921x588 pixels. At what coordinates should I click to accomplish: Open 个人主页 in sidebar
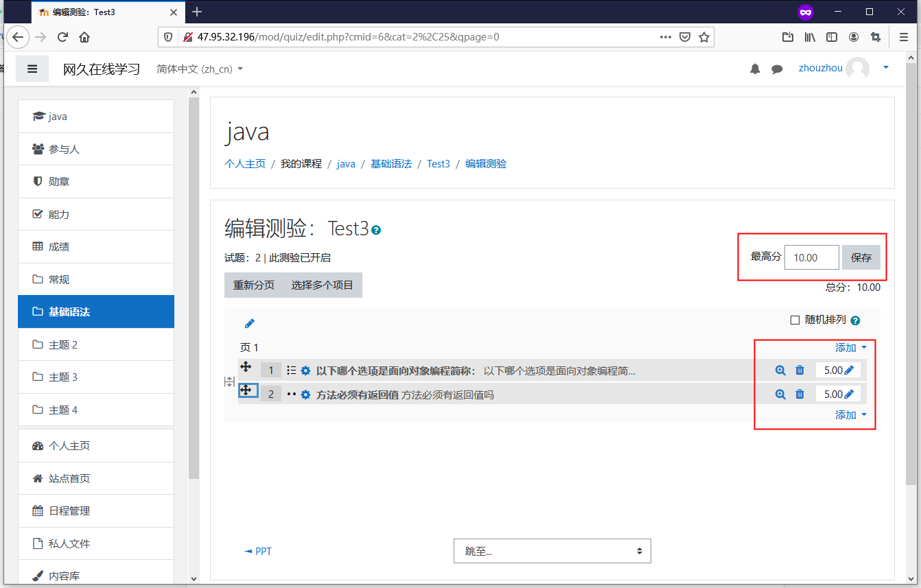[x=96, y=446]
